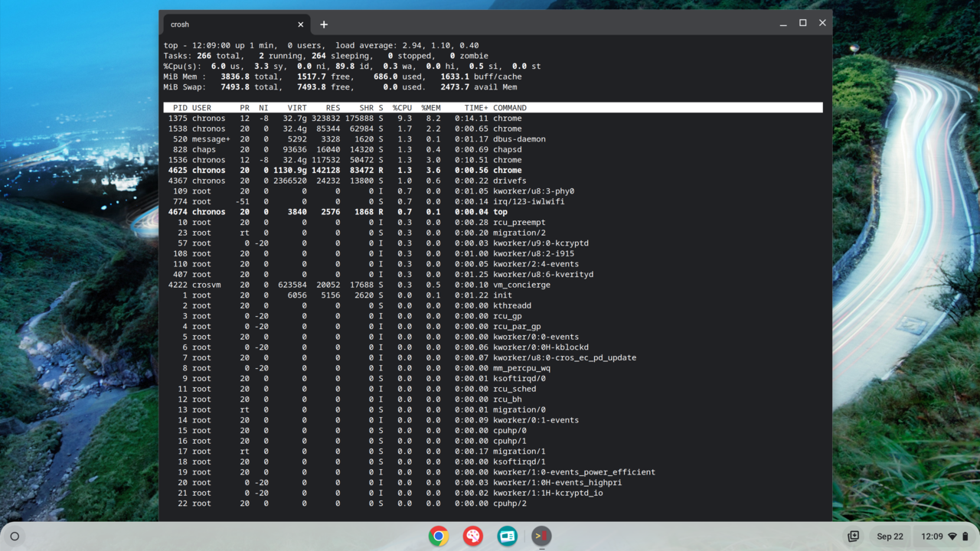Select the highlighted top process row
Screen dimensions: 980x551
point(493,212)
